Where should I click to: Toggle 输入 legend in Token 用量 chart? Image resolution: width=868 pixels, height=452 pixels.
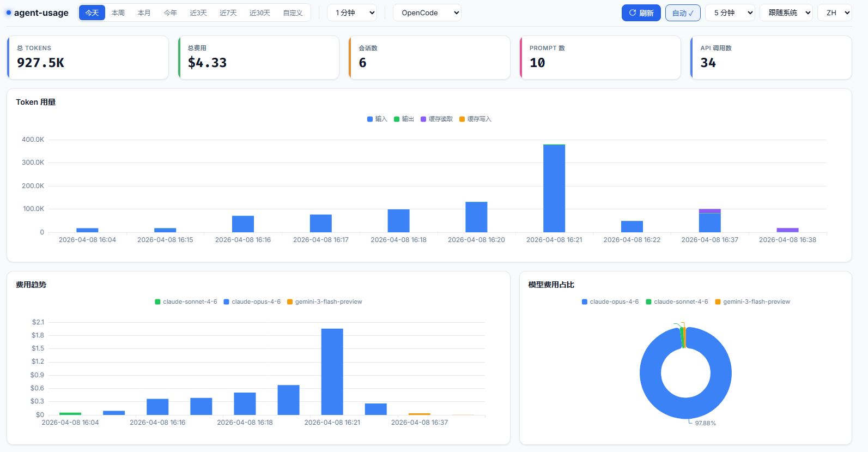pos(377,119)
